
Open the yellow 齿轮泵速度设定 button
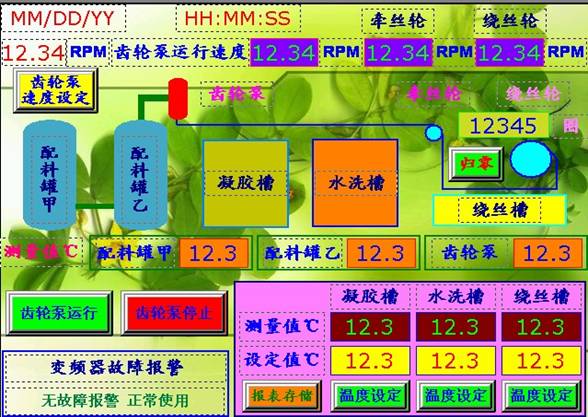click(x=56, y=90)
